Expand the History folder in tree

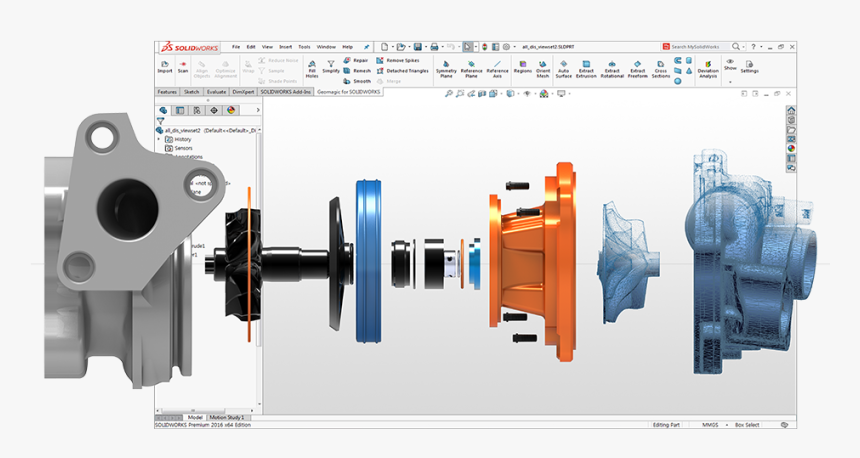click(x=160, y=139)
